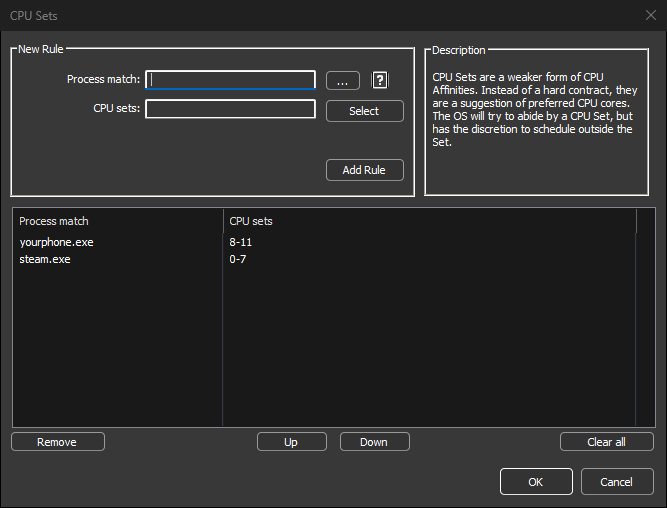Click the 0-7 CPU sets cell
Viewport: 667px width, 508px height.
238,259
